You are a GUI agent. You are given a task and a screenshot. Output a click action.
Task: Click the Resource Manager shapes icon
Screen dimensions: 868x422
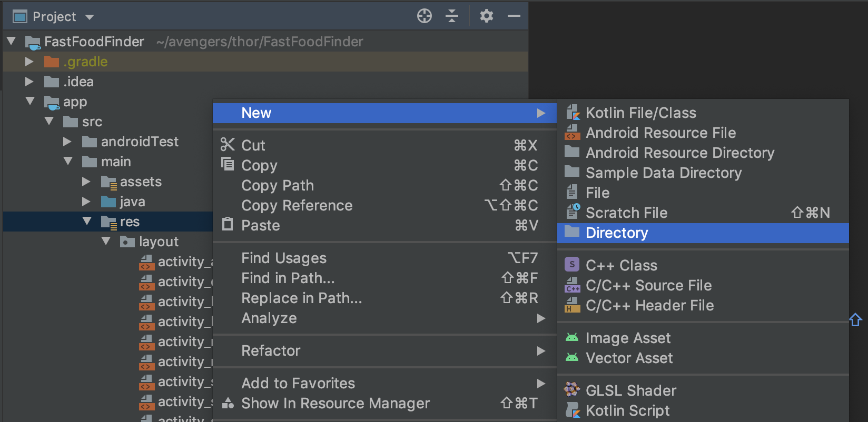click(x=228, y=403)
